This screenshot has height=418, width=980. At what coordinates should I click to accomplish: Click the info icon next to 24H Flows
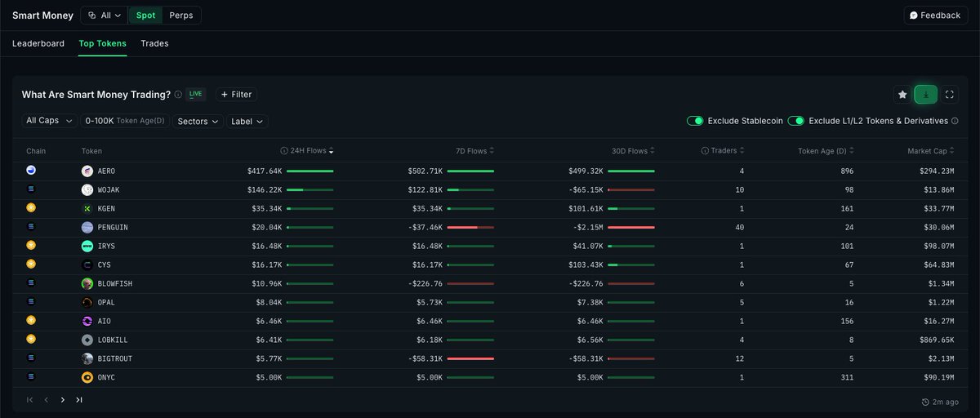pos(284,151)
